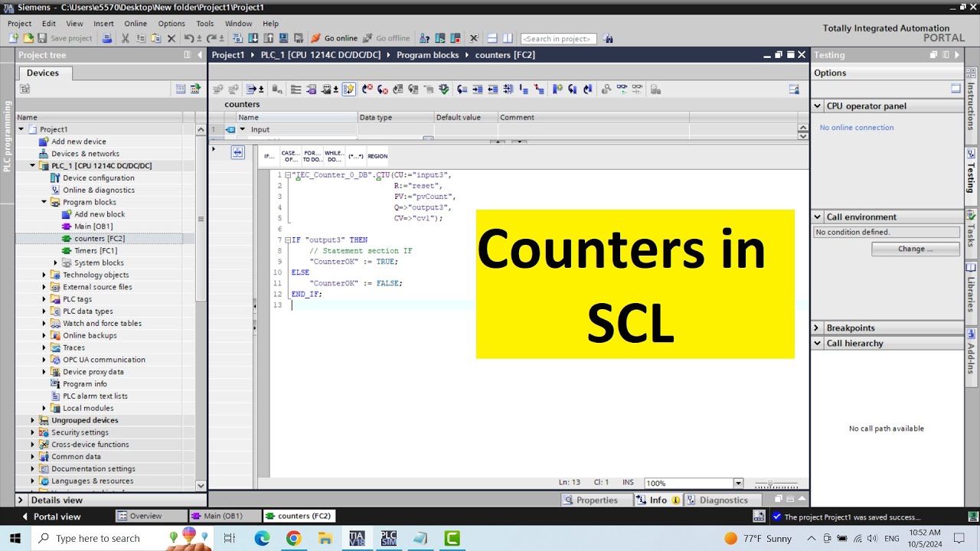This screenshot has height=551, width=980.
Task: Expand the System blocks folder
Action: tap(56, 262)
